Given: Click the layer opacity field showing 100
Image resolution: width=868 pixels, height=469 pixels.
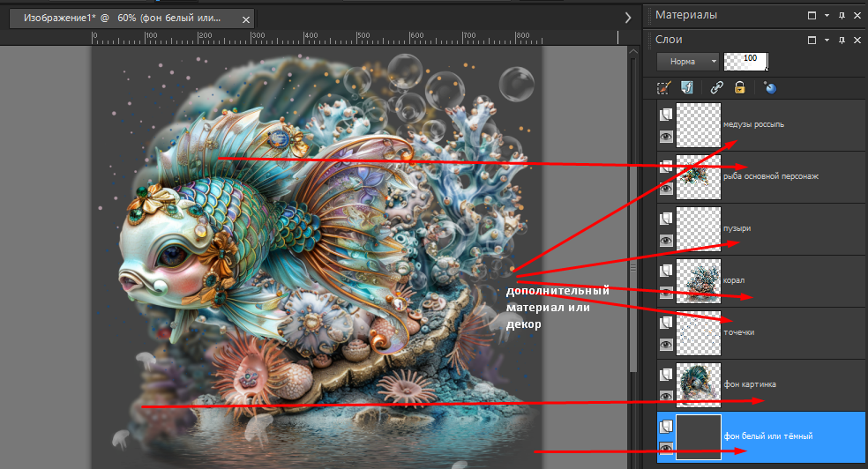Looking at the screenshot, I should tap(745, 60).
